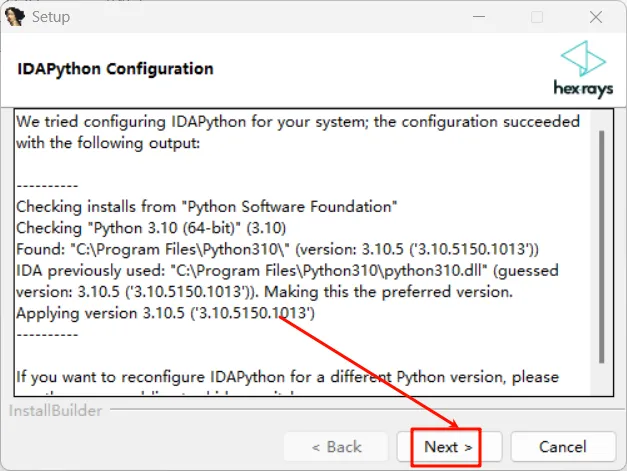
Task: Close the Setup window
Action: (x=596, y=17)
